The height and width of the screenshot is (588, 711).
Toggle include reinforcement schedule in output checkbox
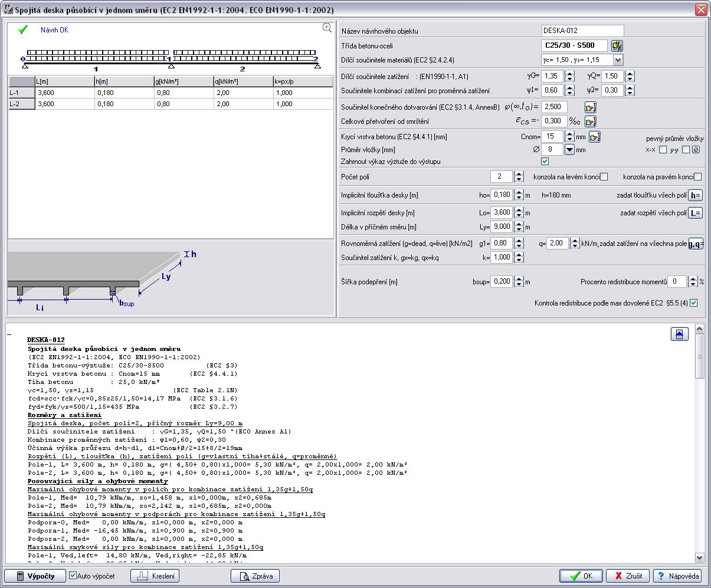(545, 161)
